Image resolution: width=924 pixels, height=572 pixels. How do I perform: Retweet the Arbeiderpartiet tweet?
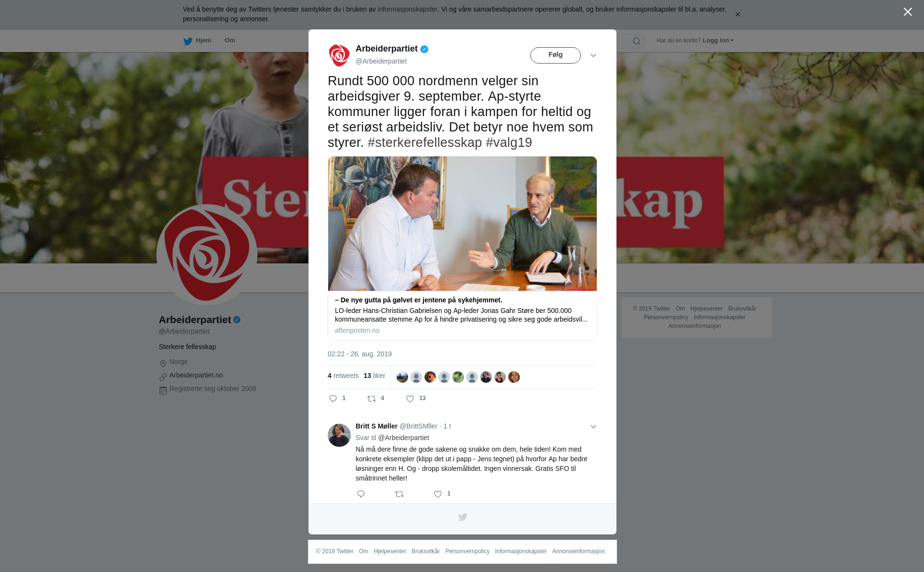pos(372,399)
